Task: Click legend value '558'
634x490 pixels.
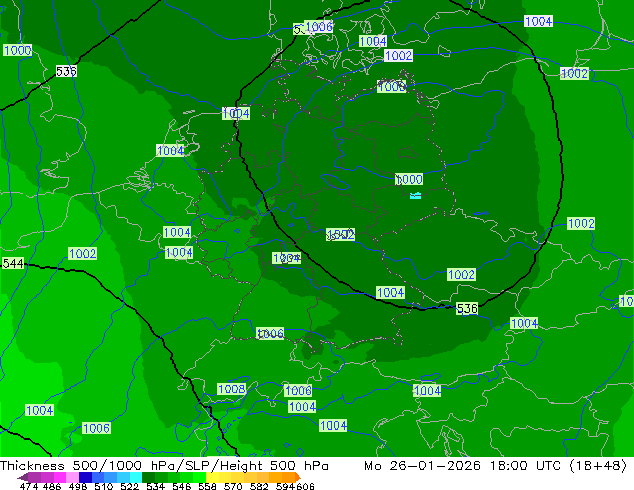Action: pos(207,486)
